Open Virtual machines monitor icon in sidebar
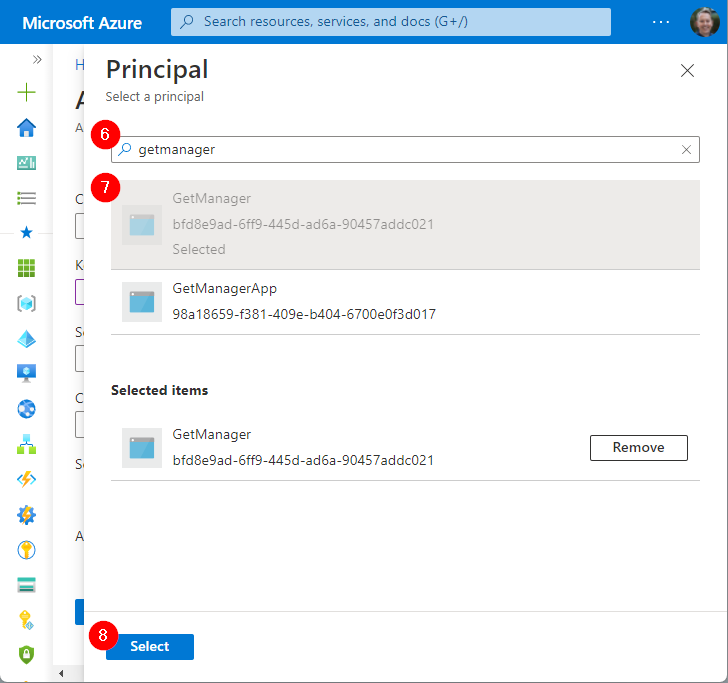 pyautogui.click(x=26, y=373)
